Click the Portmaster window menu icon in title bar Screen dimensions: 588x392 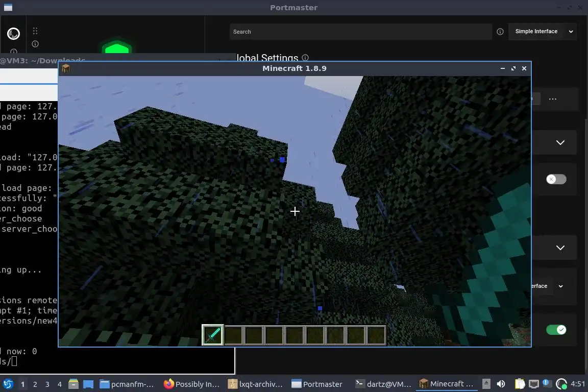click(x=8, y=8)
